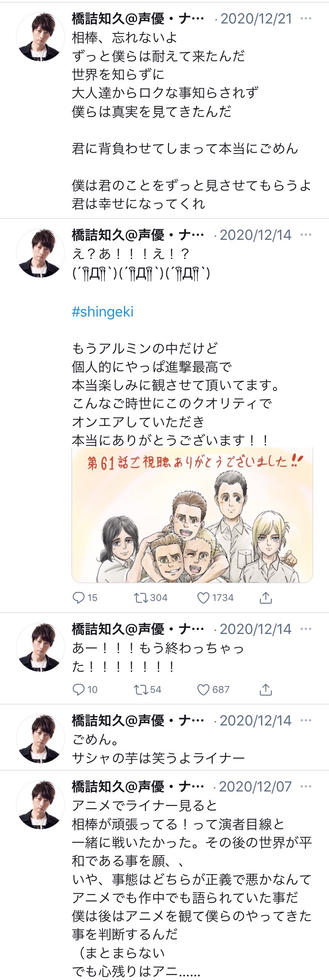Open the tweet text サシャの芋は笑うよライナー

158,758
